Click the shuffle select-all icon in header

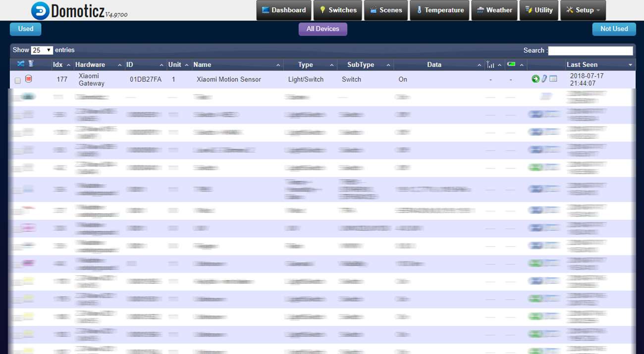click(20, 64)
